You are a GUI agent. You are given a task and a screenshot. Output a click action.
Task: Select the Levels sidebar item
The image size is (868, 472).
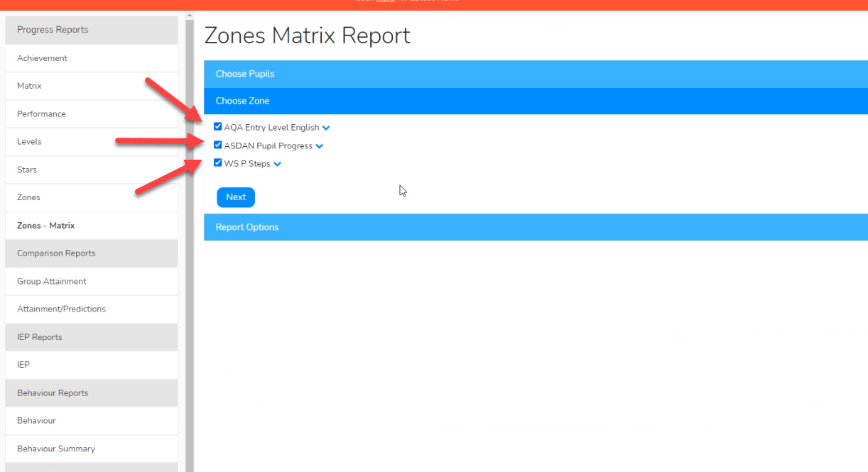click(x=29, y=141)
